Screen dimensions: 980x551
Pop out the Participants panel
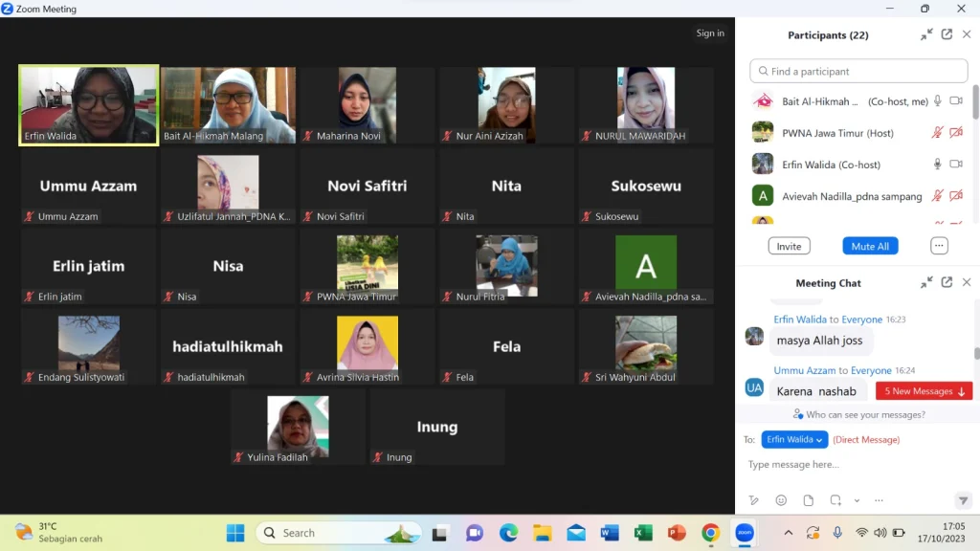pos(947,35)
